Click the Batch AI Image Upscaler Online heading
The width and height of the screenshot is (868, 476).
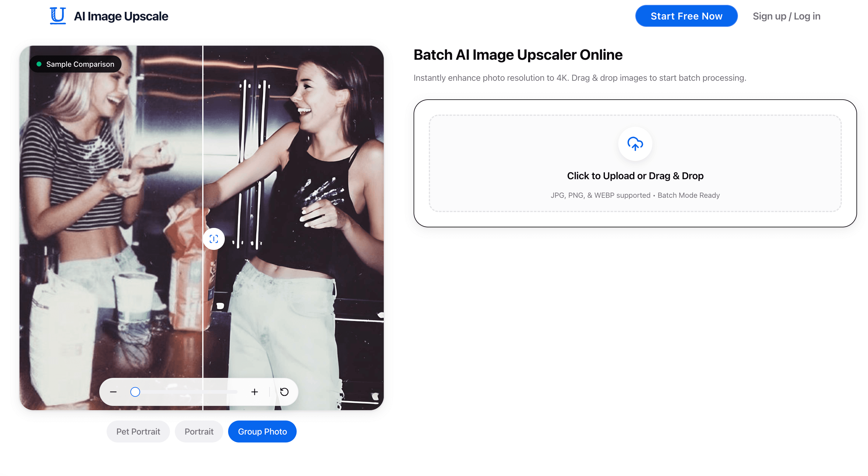518,55
